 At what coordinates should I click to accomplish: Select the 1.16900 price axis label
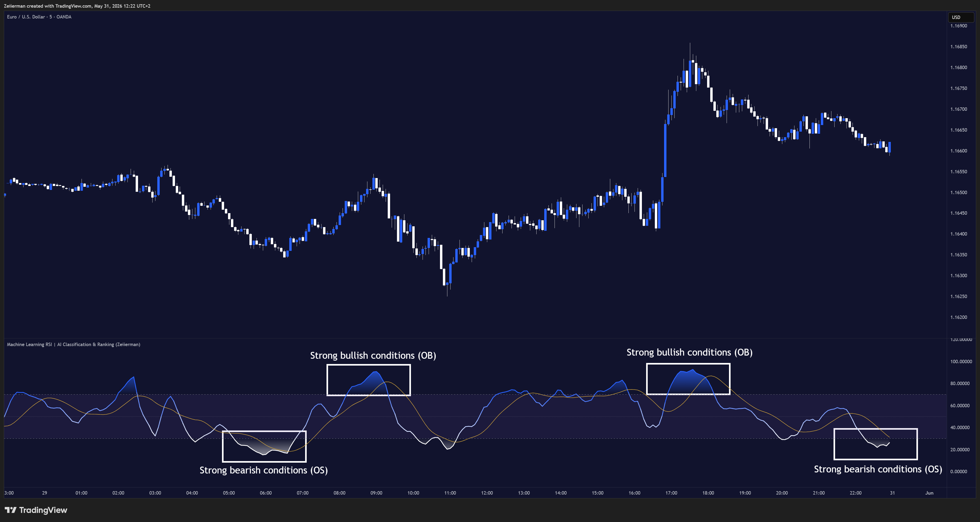[x=958, y=26]
